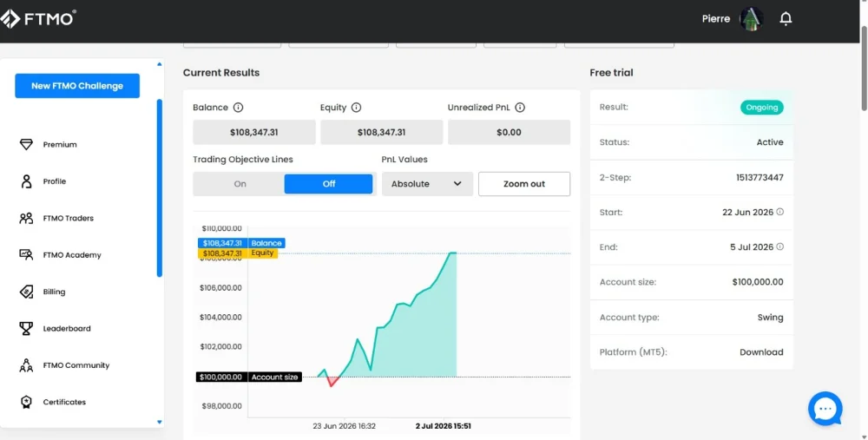Click the Account type Swing value

pyautogui.click(x=770, y=317)
